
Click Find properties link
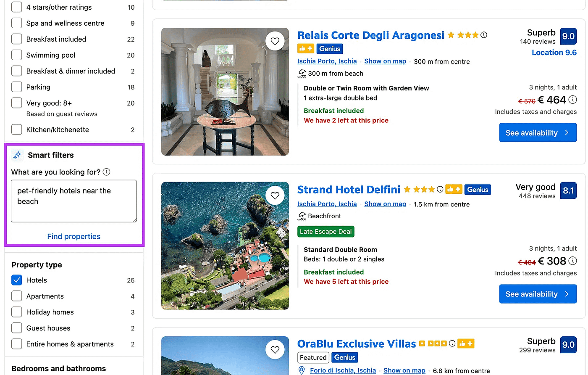click(74, 236)
